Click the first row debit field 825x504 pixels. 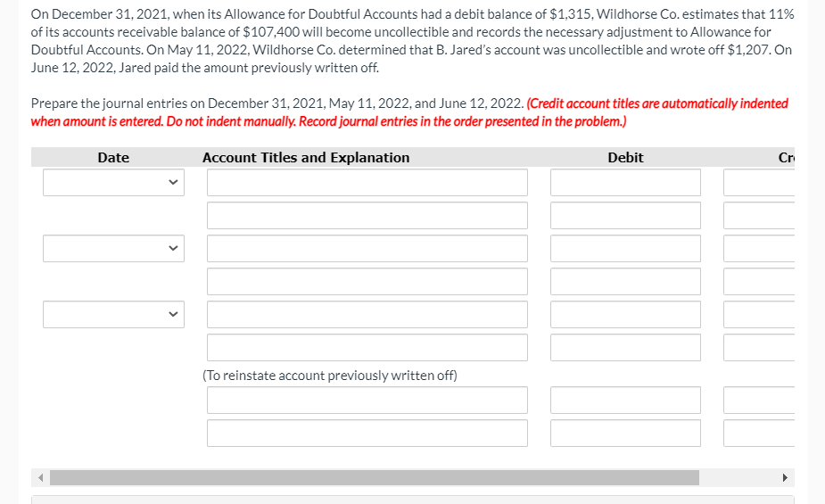pyautogui.click(x=625, y=182)
